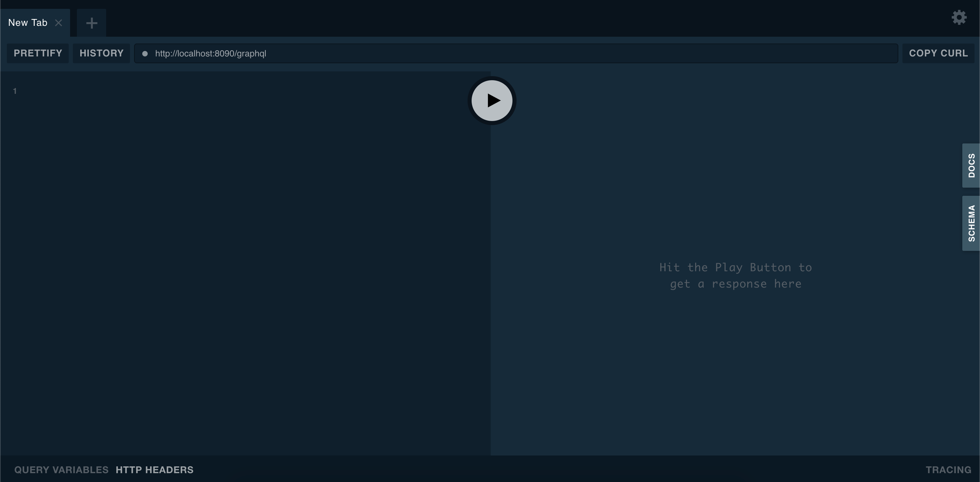Click line number 1 in the editor gutter
This screenshot has width=980, height=482.
15,91
